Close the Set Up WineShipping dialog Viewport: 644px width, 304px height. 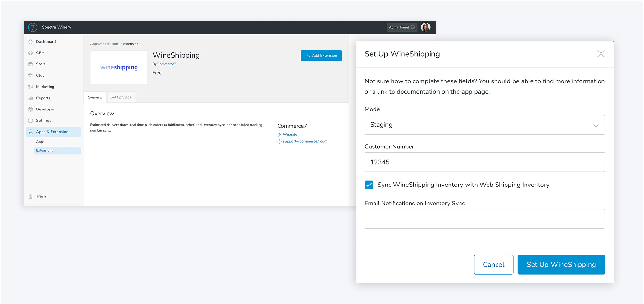601,54
